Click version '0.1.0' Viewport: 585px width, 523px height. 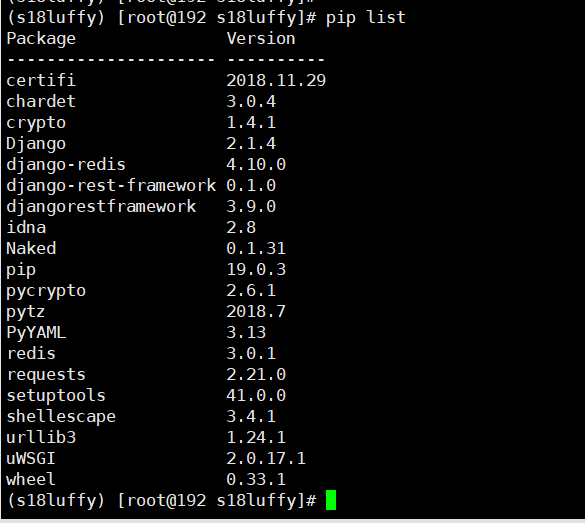point(251,185)
